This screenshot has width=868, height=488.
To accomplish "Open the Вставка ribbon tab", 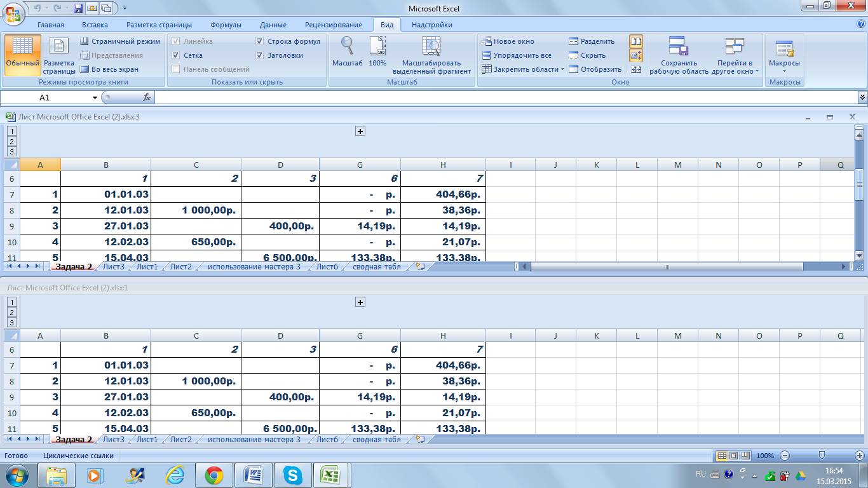I will tap(95, 25).
